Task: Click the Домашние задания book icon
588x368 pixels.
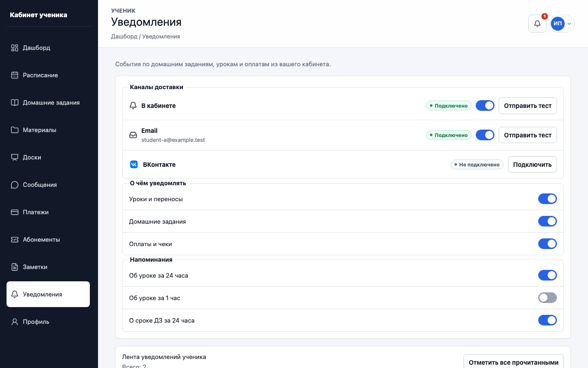Action: [15, 103]
